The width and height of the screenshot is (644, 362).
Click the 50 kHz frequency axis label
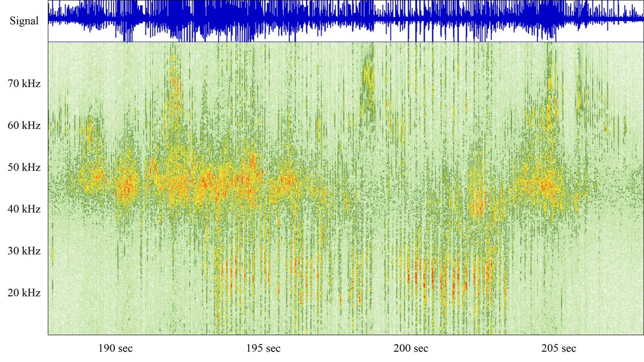[24, 167]
